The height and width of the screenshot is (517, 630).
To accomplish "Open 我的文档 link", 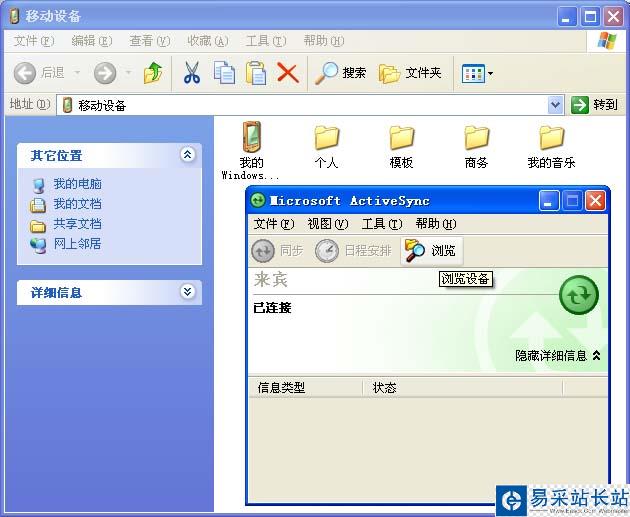I will (77, 204).
